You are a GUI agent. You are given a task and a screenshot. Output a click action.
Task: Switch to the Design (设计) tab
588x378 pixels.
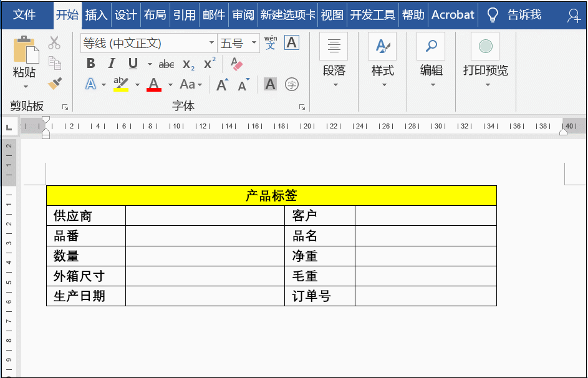125,15
